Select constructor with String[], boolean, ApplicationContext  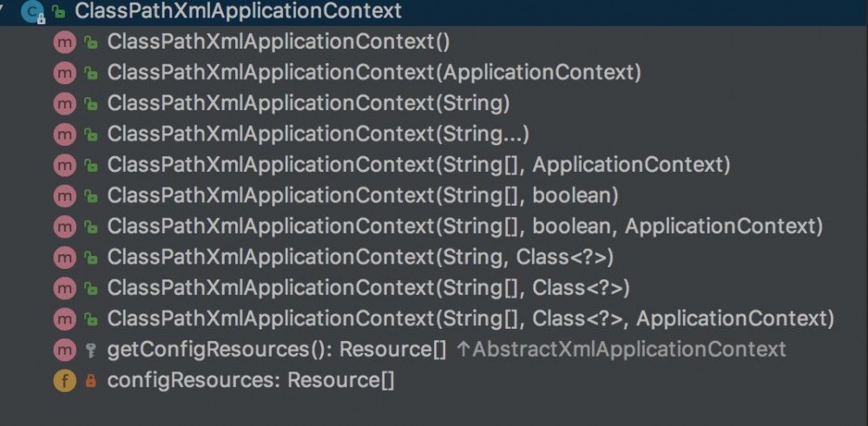pos(464,226)
